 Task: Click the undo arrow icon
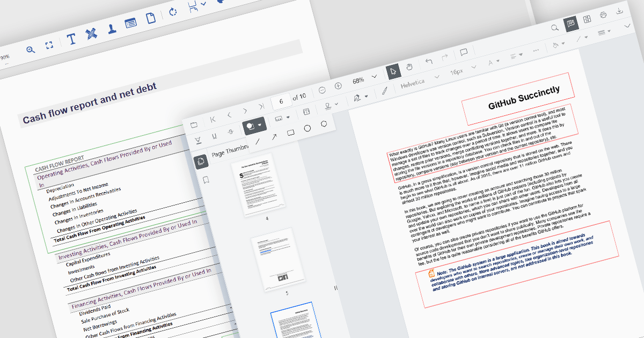coord(428,61)
